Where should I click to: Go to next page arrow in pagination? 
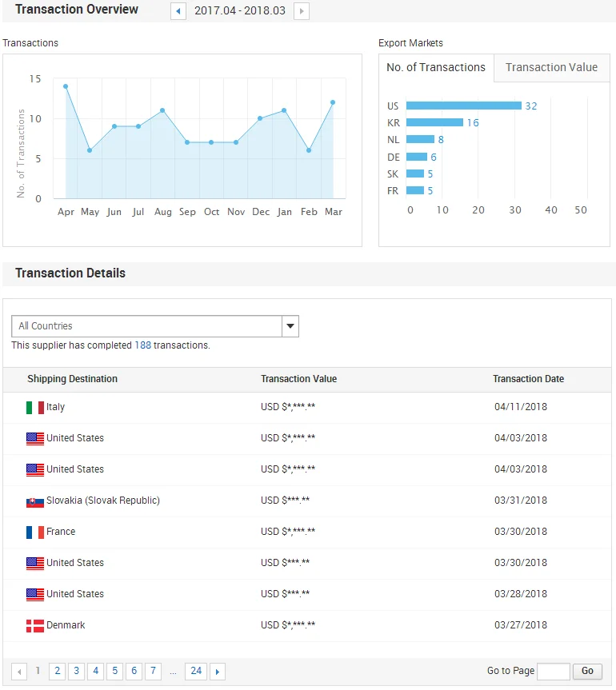217,672
